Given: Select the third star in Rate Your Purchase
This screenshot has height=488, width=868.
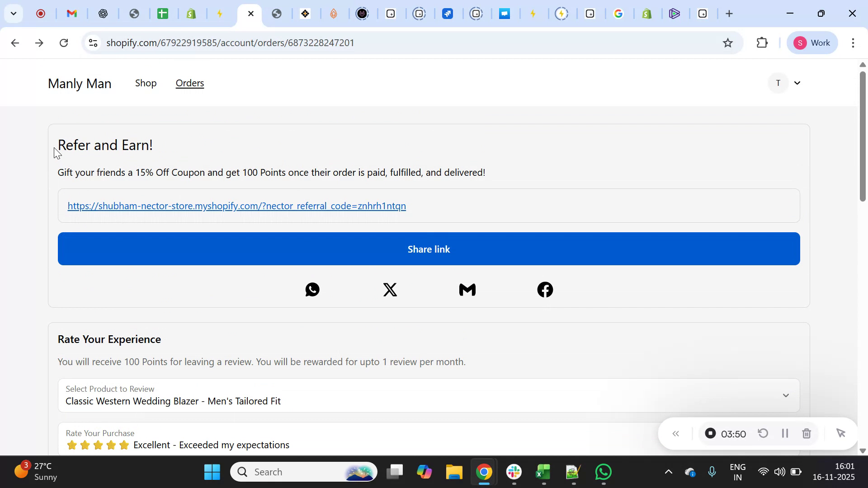Looking at the screenshot, I should point(98,445).
